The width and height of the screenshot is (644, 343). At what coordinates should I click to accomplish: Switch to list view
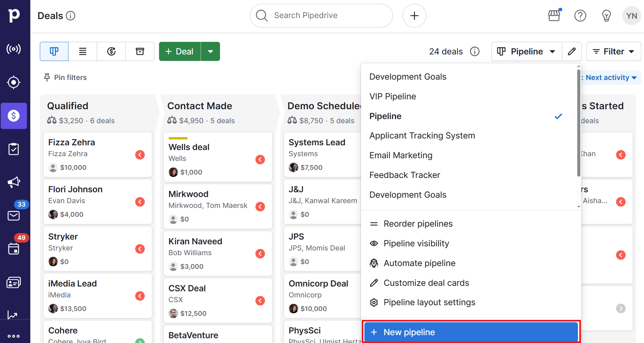click(x=83, y=51)
